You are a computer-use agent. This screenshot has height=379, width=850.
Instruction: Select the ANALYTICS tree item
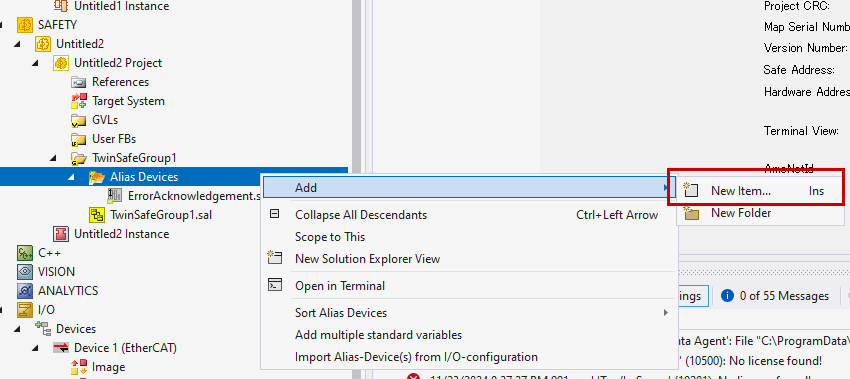pyautogui.click(x=68, y=291)
